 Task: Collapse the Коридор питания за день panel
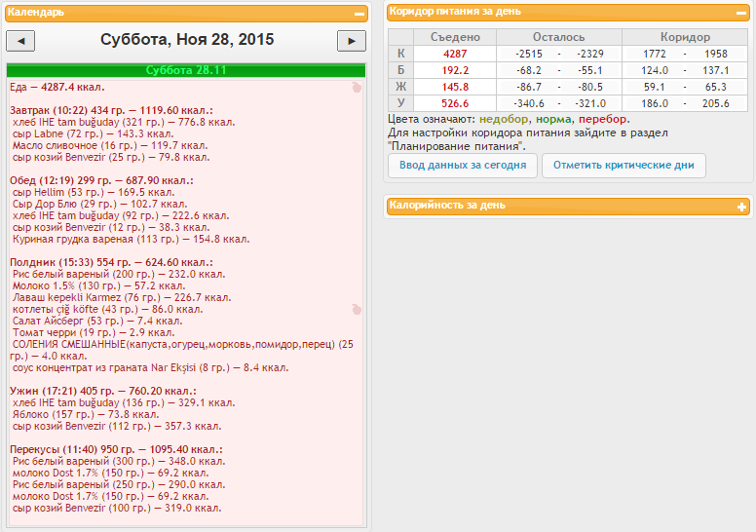741,13
